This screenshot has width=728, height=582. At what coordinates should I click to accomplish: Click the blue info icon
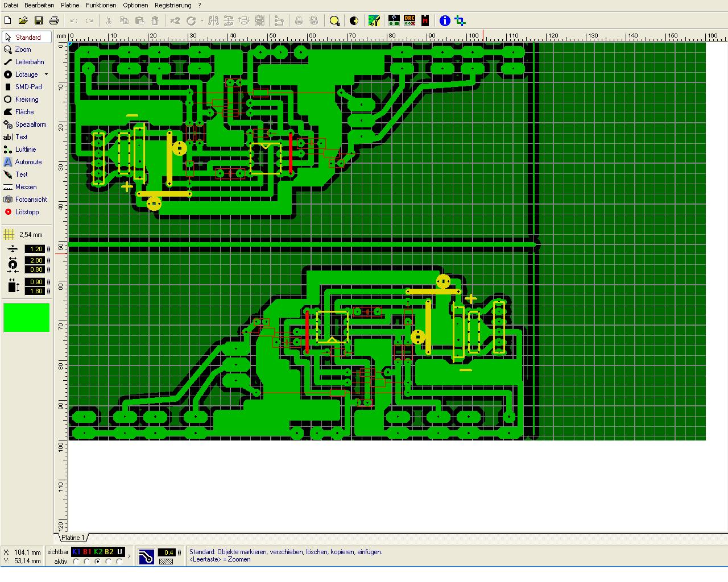point(445,20)
